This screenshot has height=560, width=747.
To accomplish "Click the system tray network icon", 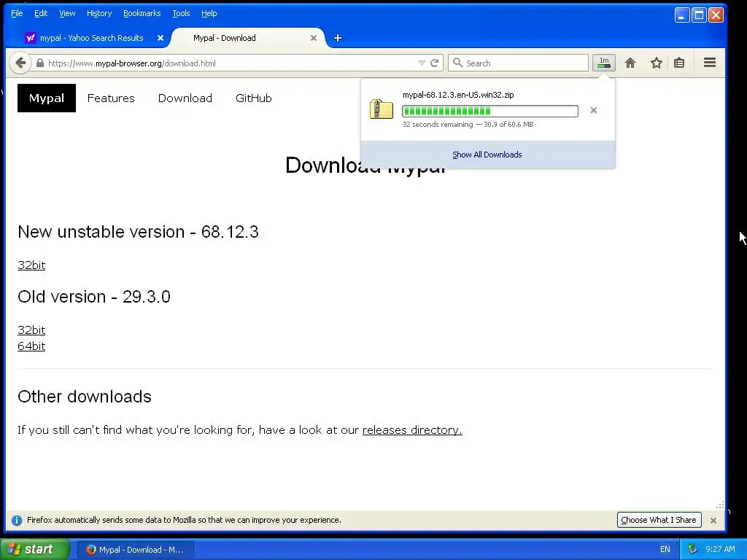I will pyautogui.click(x=693, y=549).
